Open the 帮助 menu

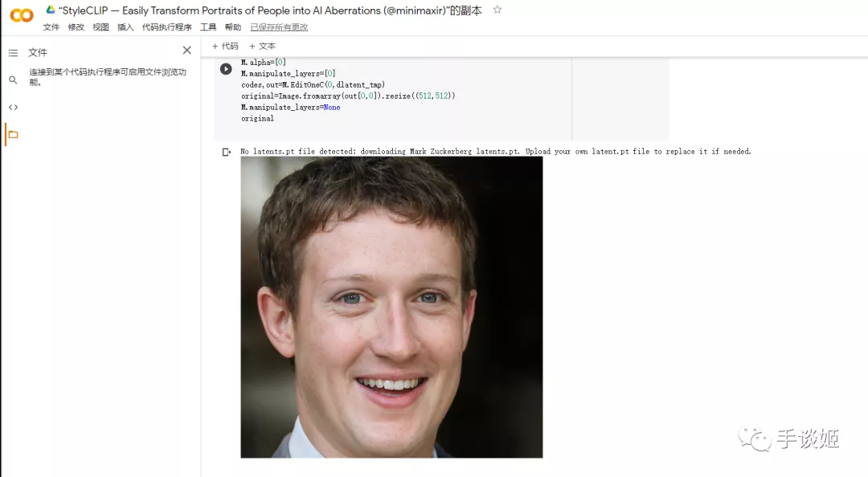(233, 27)
